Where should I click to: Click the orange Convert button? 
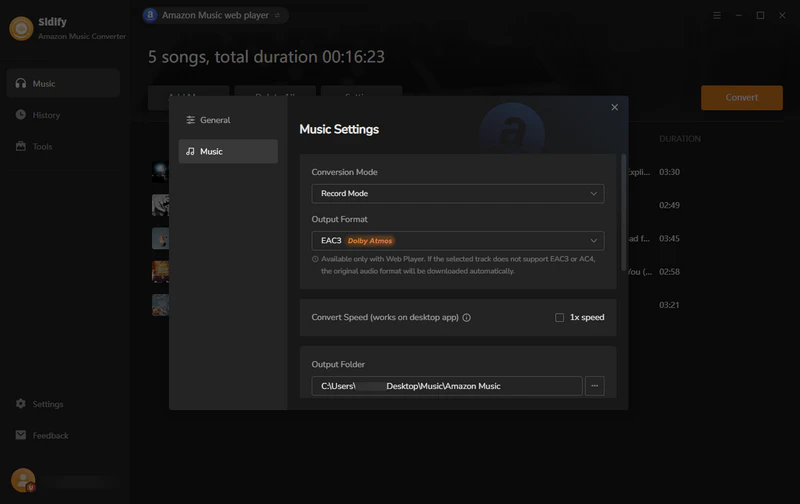(x=742, y=97)
